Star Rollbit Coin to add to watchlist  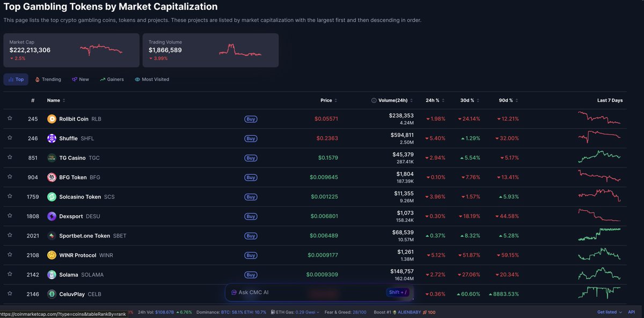click(x=10, y=119)
